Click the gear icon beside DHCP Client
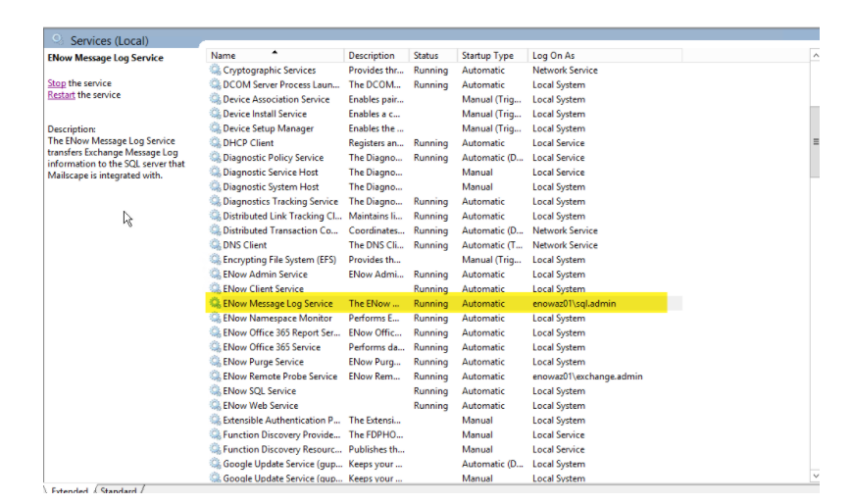The height and width of the screenshot is (504, 852). (215, 142)
